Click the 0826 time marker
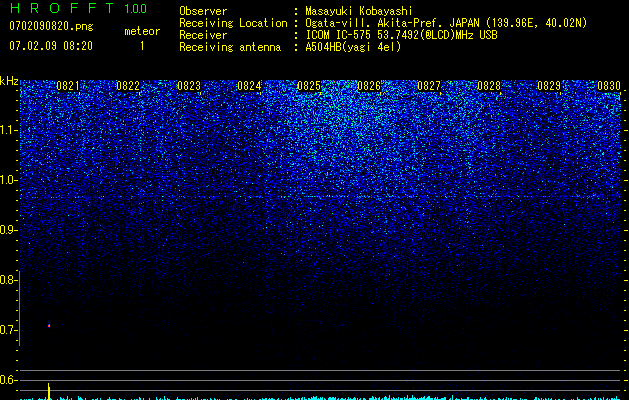The width and height of the screenshot is (629, 400). click(369, 86)
